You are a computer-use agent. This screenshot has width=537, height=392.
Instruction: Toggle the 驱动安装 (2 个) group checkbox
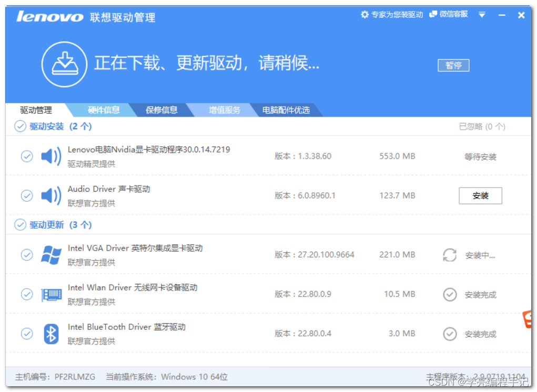[20, 126]
